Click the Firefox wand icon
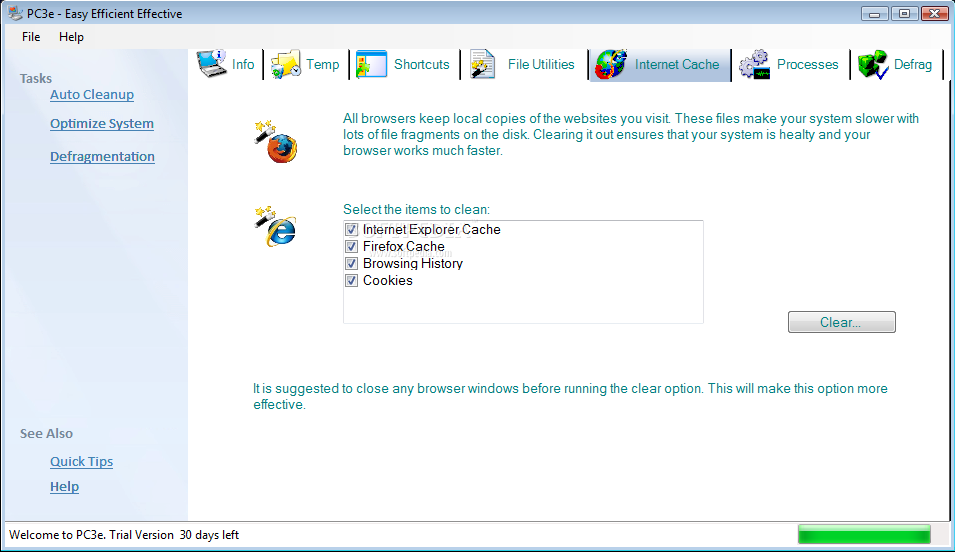 [276, 141]
